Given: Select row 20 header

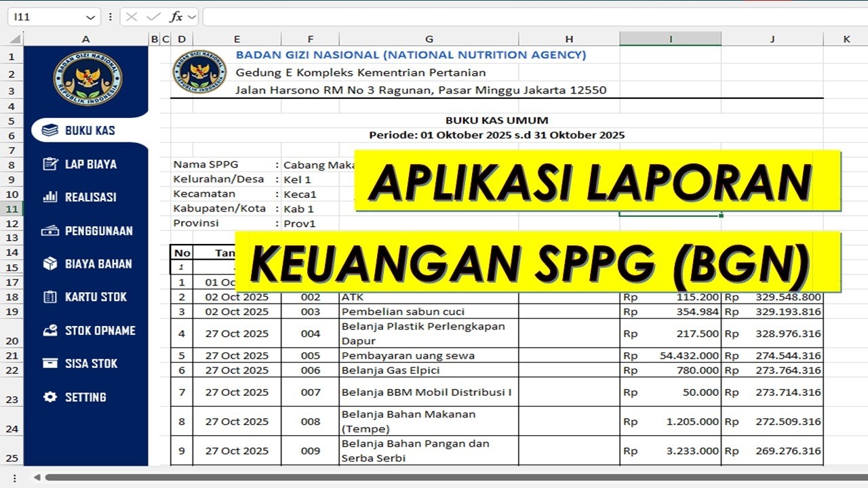Looking at the screenshot, I should point(12,333).
